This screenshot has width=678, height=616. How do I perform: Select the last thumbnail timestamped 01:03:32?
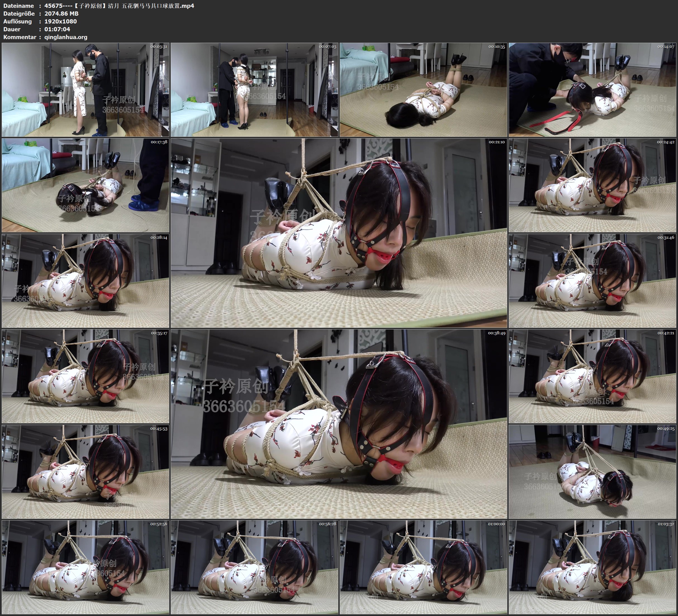tap(592, 567)
